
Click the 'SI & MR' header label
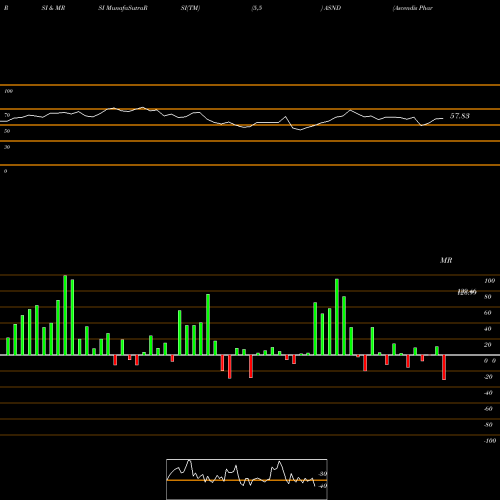[x=53, y=8]
